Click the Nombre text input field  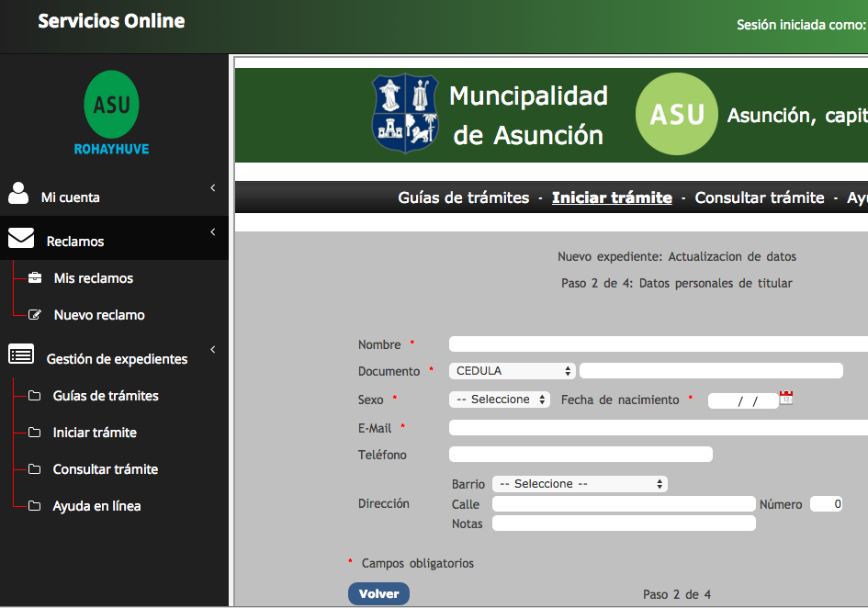pyautogui.click(x=657, y=344)
